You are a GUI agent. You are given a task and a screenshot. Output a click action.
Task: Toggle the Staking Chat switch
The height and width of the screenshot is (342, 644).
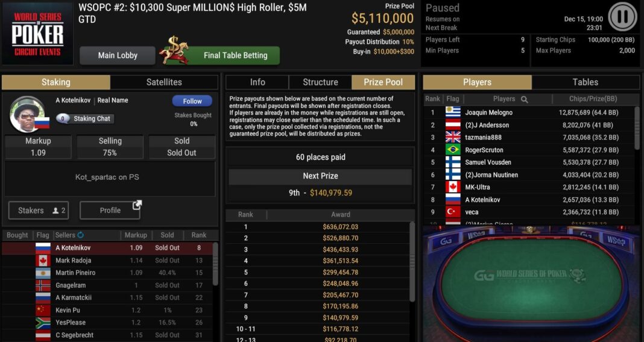[63, 118]
